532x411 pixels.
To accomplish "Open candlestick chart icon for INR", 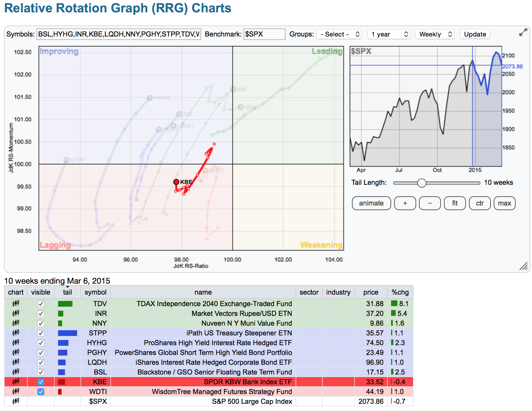I will 16,313.
